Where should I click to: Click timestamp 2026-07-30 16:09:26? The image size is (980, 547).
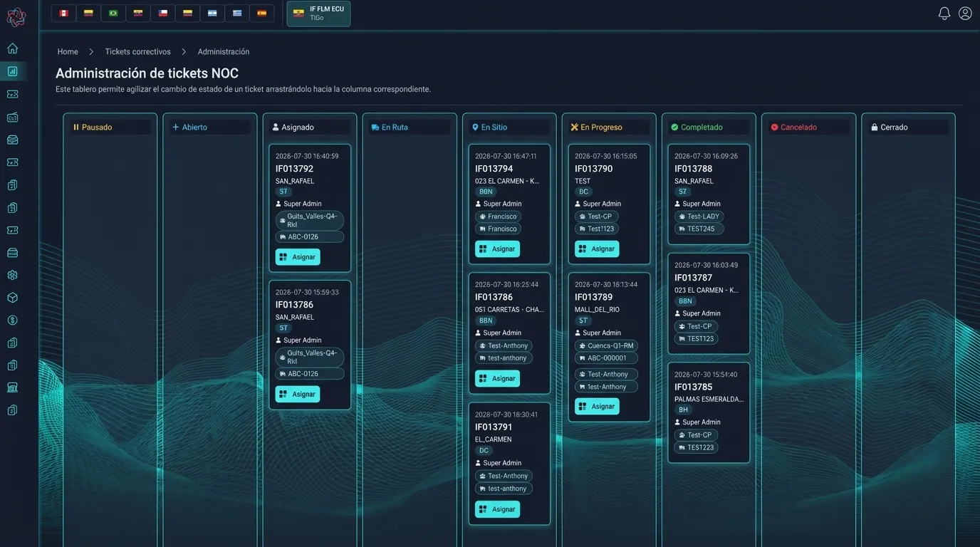[706, 156]
